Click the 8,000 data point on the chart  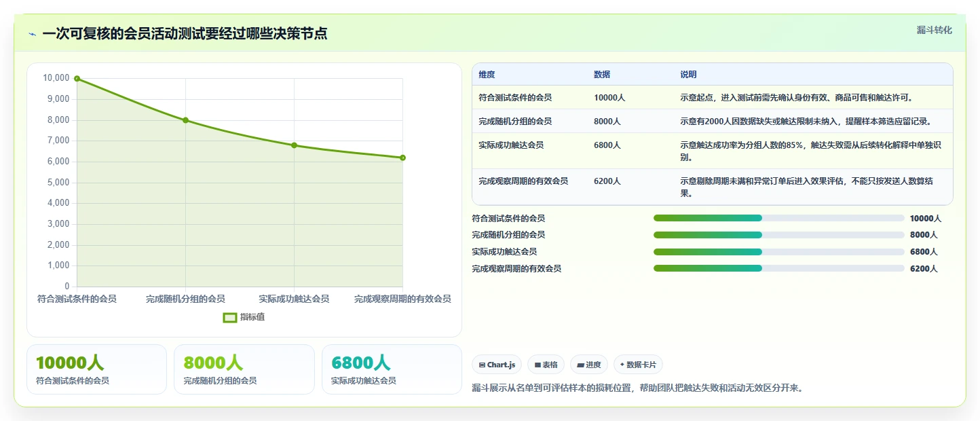pos(185,120)
